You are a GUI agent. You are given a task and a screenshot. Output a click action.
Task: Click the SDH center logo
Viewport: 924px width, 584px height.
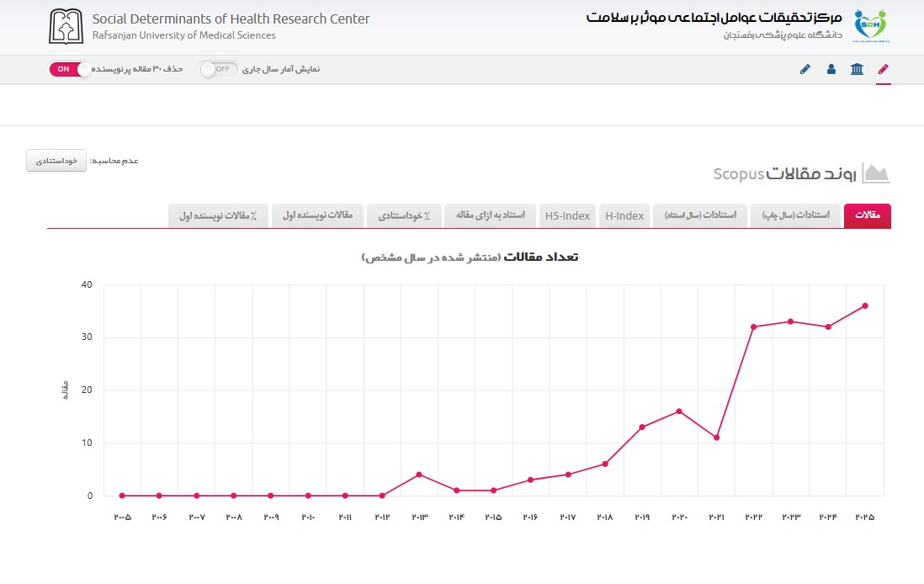[870, 26]
